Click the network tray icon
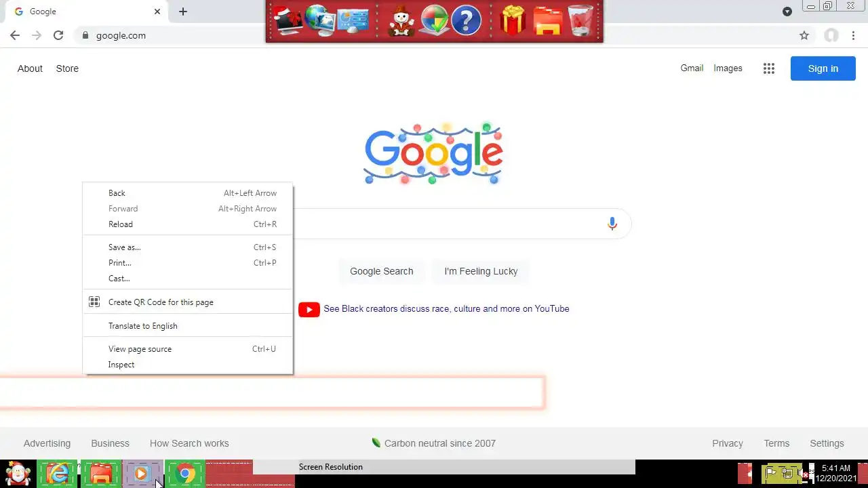The width and height of the screenshot is (868, 488). [x=789, y=473]
